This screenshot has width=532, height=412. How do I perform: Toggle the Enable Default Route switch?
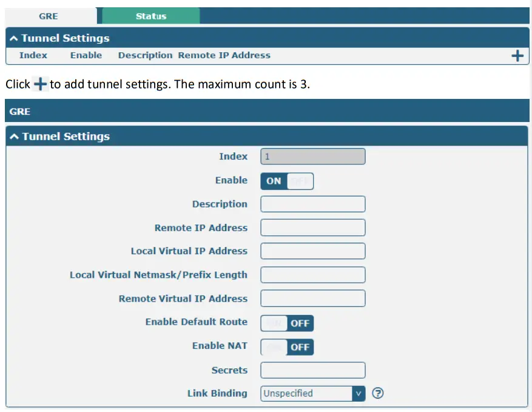click(287, 323)
